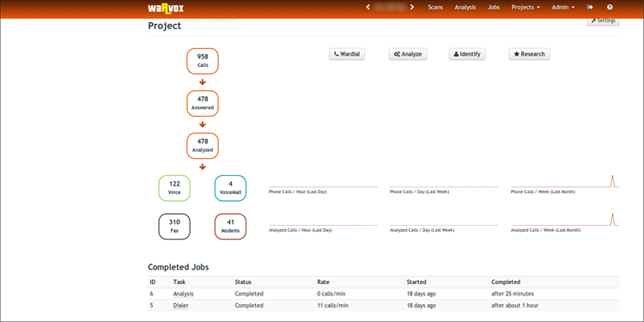Image resolution: width=644 pixels, height=322 pixels.
Task: Click the Analyze button
Action: [408, 54]
